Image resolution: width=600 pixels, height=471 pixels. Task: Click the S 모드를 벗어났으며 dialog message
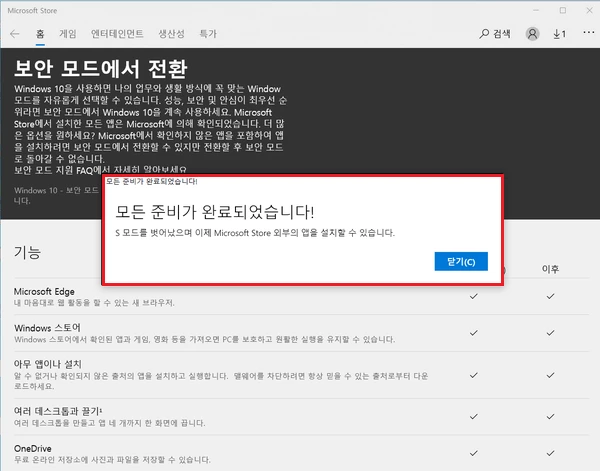[x=255, y=233]
